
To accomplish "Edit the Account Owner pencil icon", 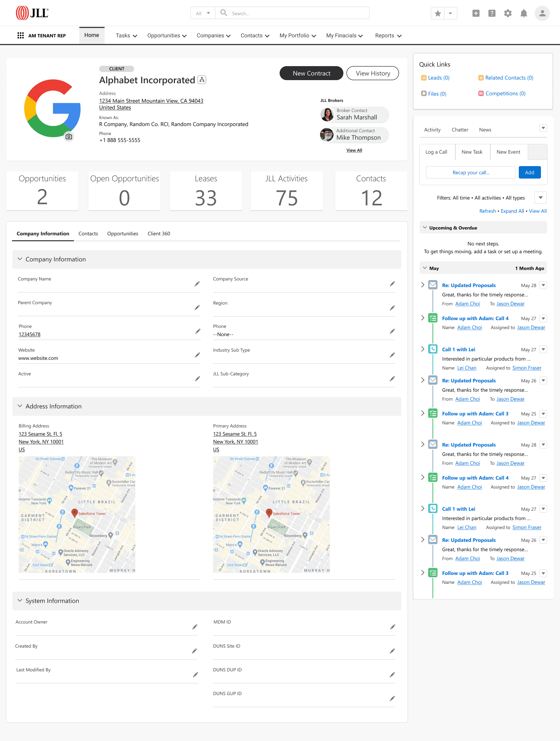I will (x=195, y=627).
